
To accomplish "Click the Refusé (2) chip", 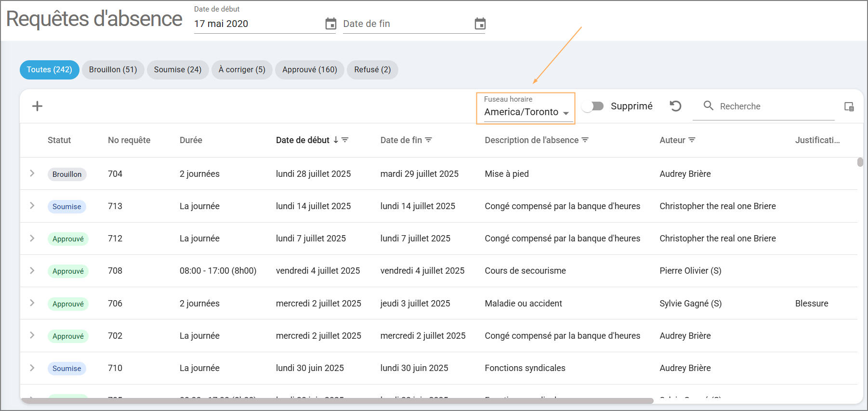I will pos(372,70).
